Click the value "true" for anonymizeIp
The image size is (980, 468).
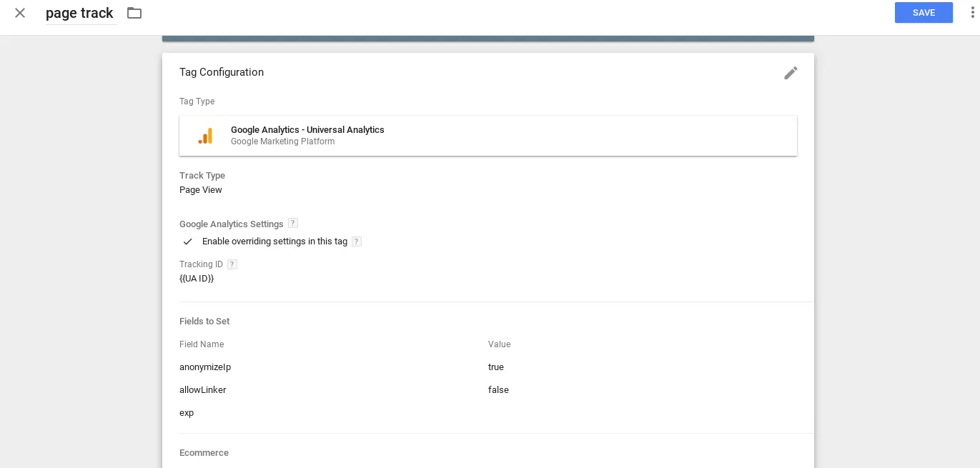496,367
